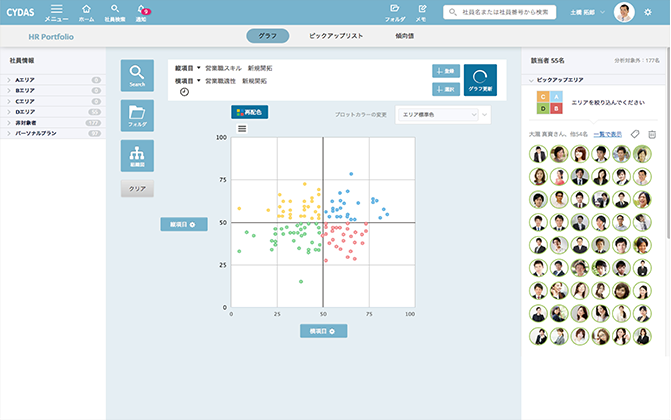Expand the Bエリア tree item
Image resolution: width=671 pixels, height=420 pixels.
click(x=53, y=91)
